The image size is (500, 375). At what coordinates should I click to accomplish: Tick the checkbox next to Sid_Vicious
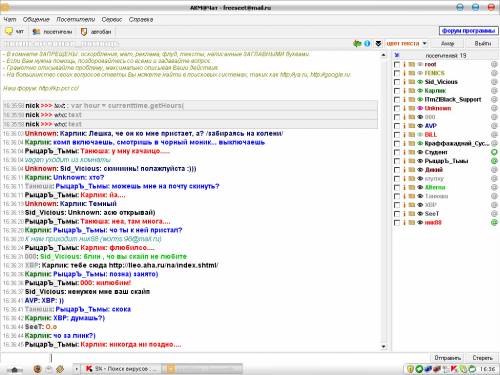click(x=397, y=82)
